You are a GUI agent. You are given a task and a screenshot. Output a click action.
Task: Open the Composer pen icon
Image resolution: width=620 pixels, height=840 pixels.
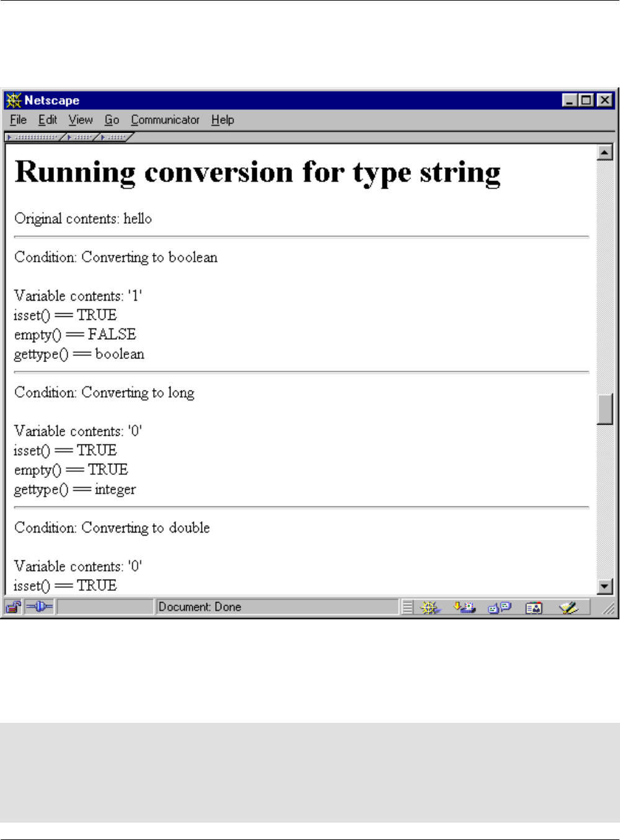pyautogui.click(x=568, y=608)
